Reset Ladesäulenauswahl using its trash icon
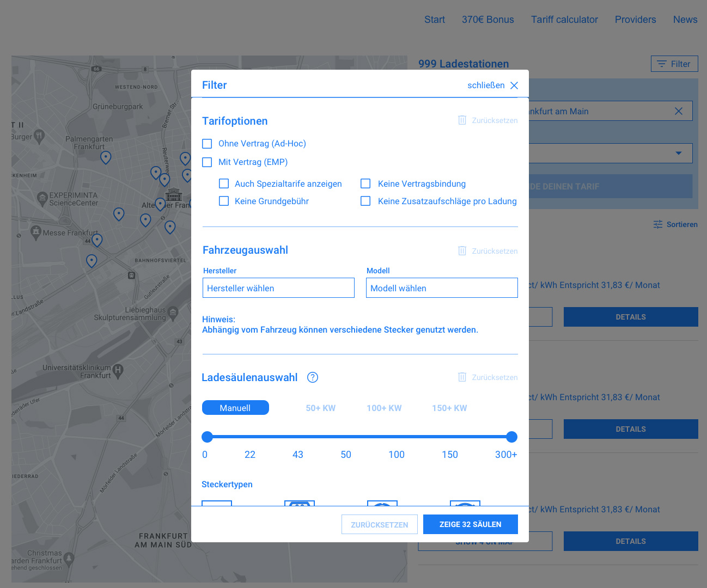Screen dimensions: 707x588 (x=462, y=377)
